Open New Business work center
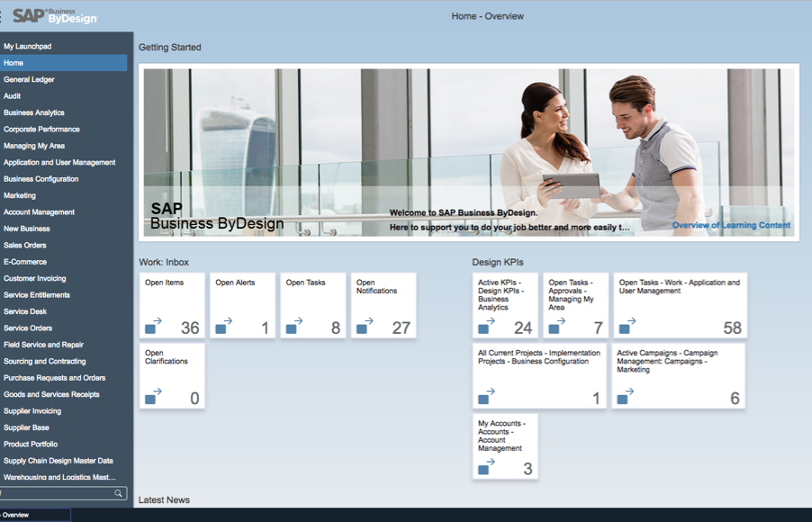 (x=63, y=229)
